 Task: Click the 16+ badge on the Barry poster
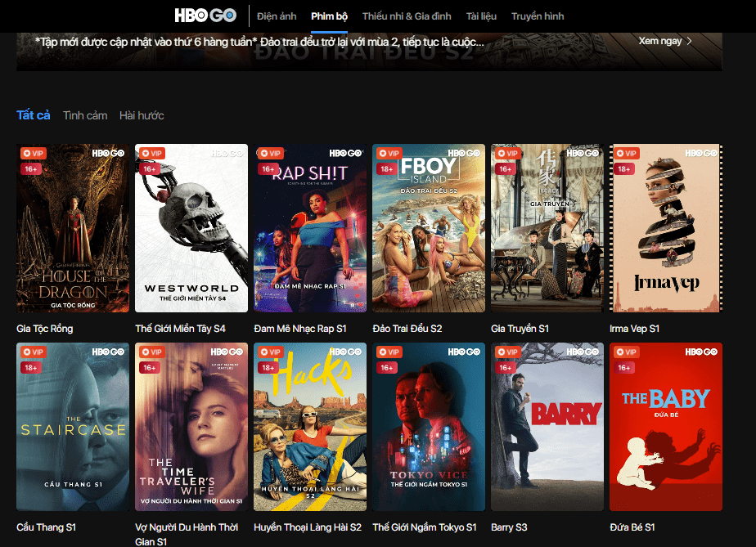506,367
